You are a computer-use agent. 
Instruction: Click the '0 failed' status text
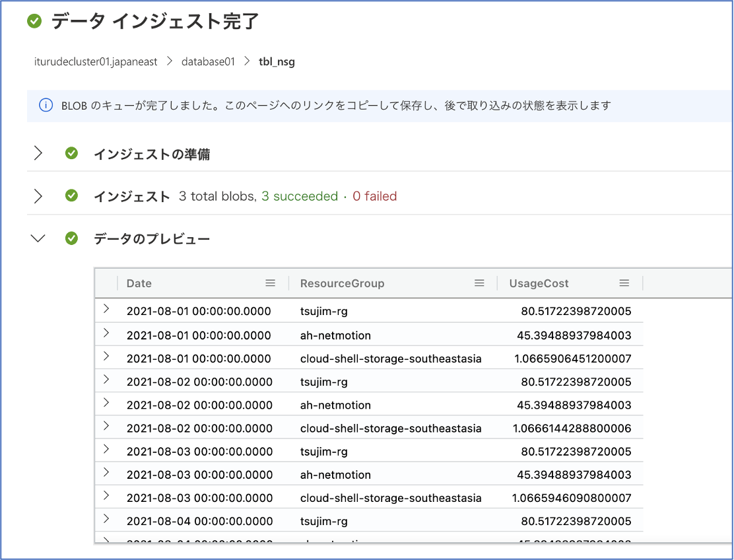click(374, 196)
